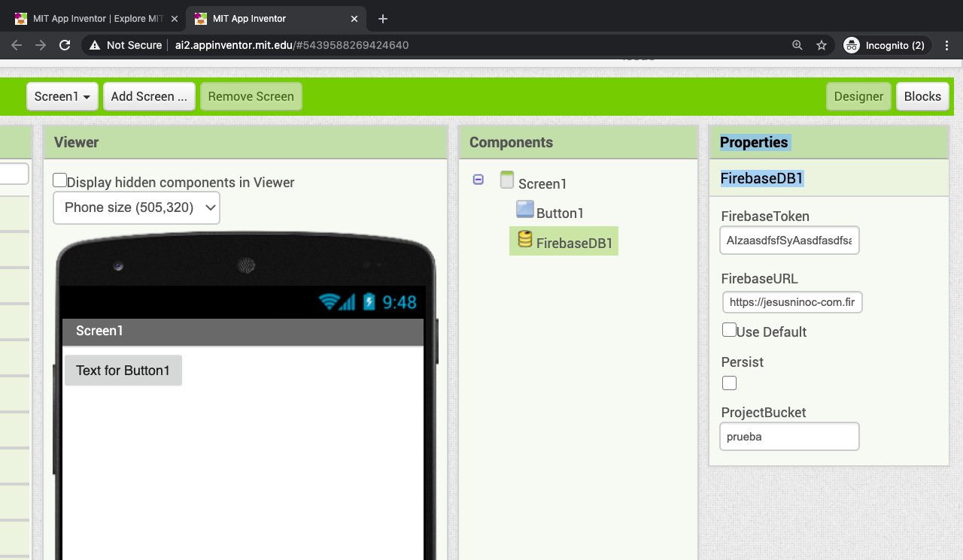Click the Viewer panel heading
Image resolution: width=963 pixels, height=560 pixels.
pyautogui.click(x=76, y=142)
